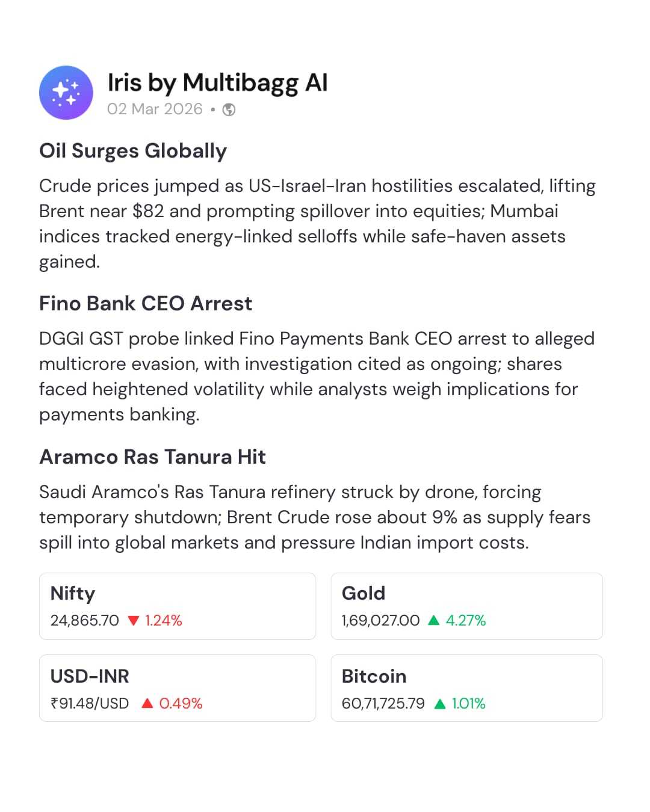Click the green up arrow for Bitcoin
Image resolution: width=650 pixels, height=812 pixels.
pyautogui.click(x=440, y=703)
